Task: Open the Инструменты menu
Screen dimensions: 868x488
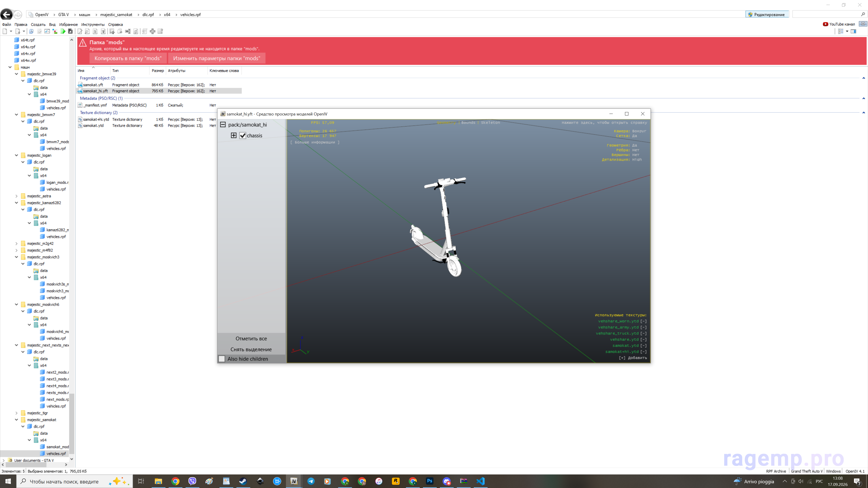Action: point(93,24)
